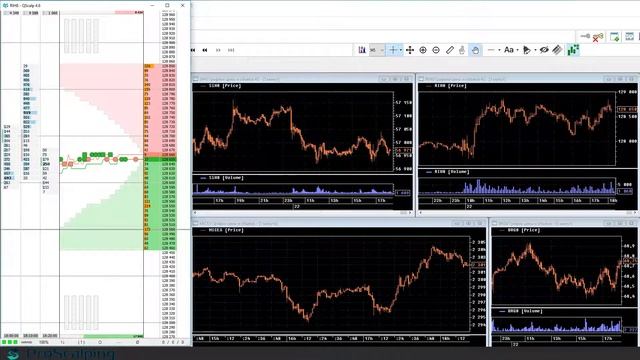
Task: Click the SiH8 chart scroll-left arrow
Action: (195, 213)
